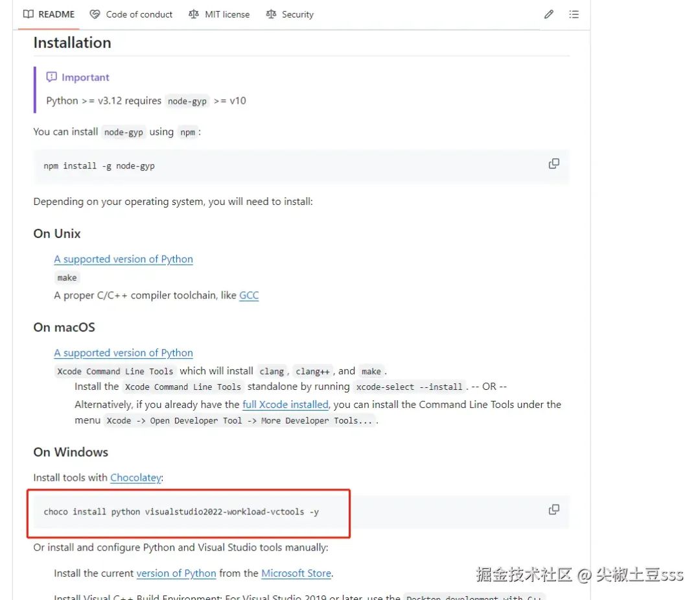The height and width of the screenshot is (600, 700).
Task: Click the MIT license scale icon
Action: coord(194,14)
